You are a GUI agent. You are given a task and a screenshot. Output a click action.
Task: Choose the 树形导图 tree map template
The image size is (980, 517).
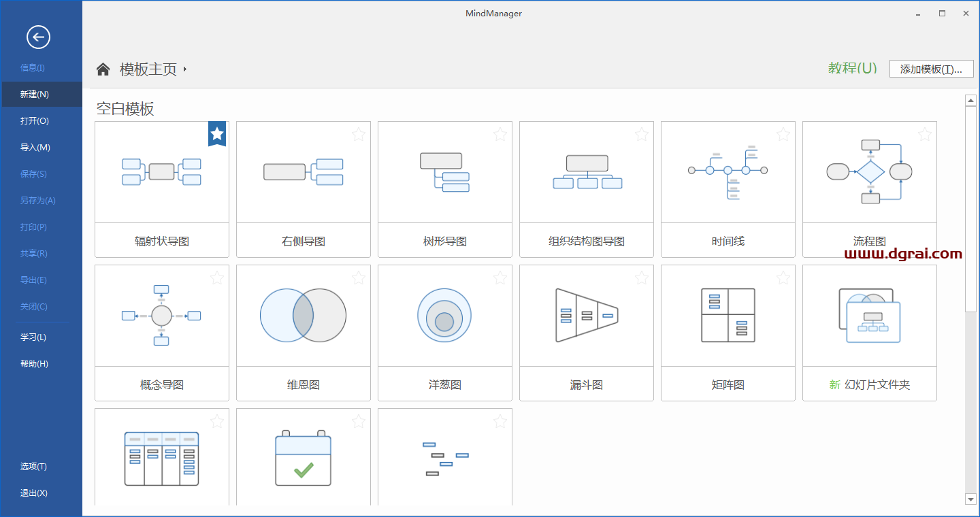pos(445,190)
